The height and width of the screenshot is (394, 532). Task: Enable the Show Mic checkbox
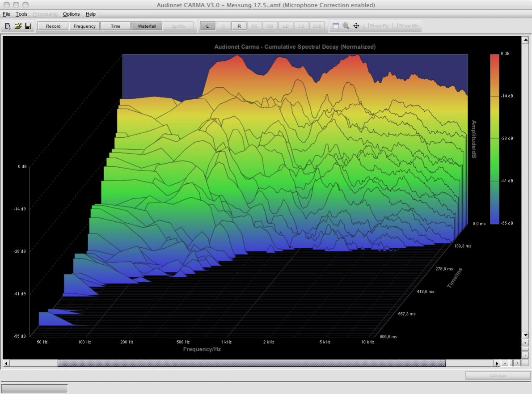point(395,25)
